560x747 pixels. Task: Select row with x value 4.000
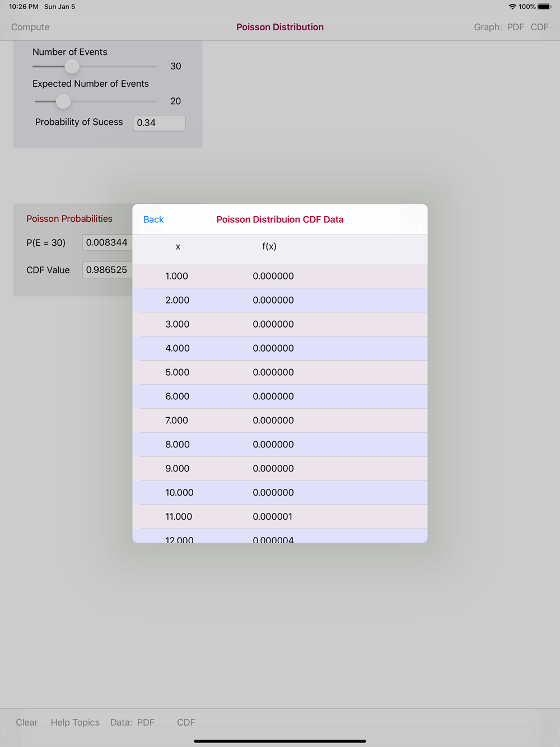click(280, 348)
